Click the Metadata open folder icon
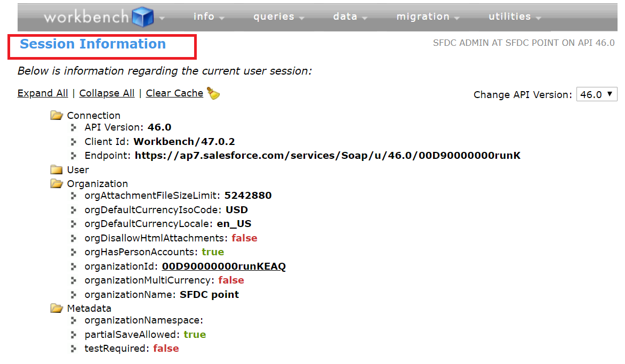 57,308
